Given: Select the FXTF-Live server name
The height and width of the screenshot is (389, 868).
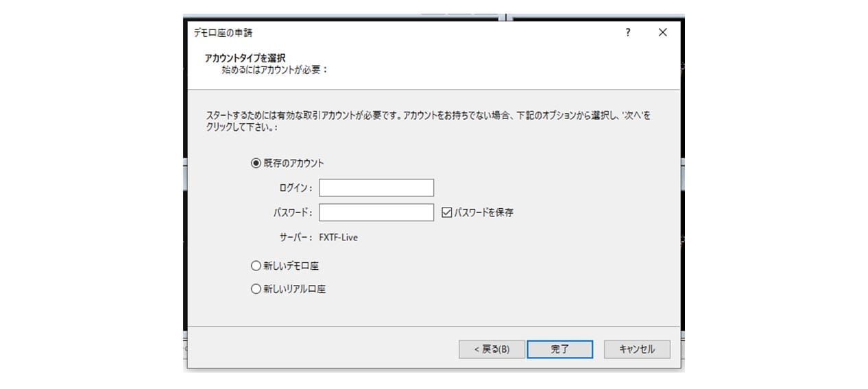Looking at the screenshot, I should tap(338, 238).
